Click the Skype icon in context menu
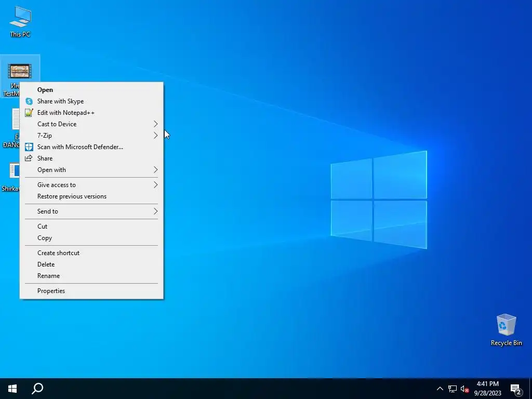The height and width of the screenshot is (399, 532). [x=29, y=101]
